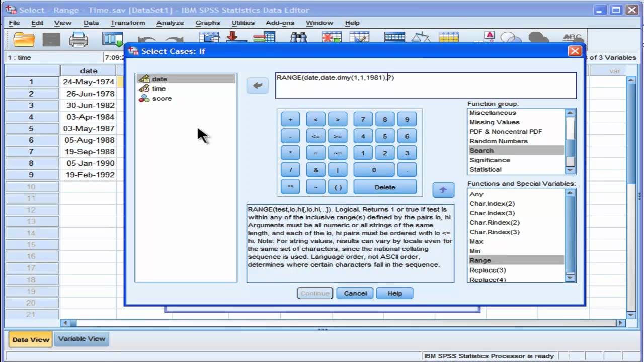Close the Select Cases: If dialog
Image resolution: width=644 pixels, height=362 pixels.
(x=575, y=51)
